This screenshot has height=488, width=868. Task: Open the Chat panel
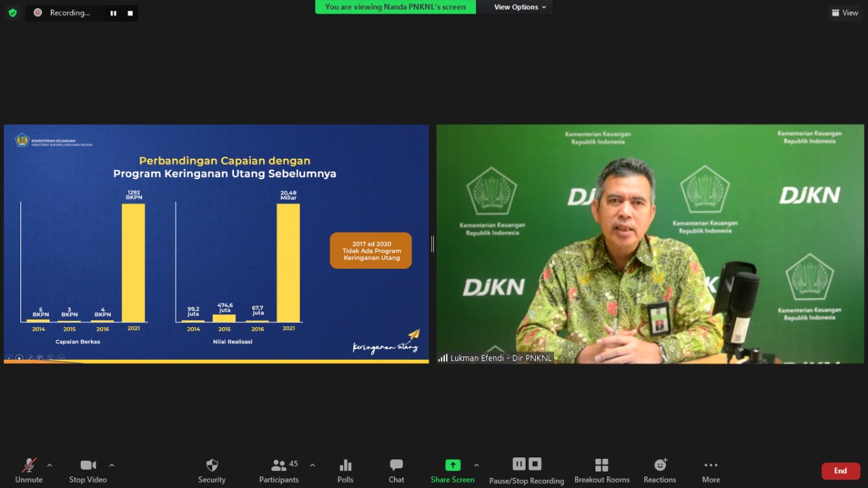[396, 470]
